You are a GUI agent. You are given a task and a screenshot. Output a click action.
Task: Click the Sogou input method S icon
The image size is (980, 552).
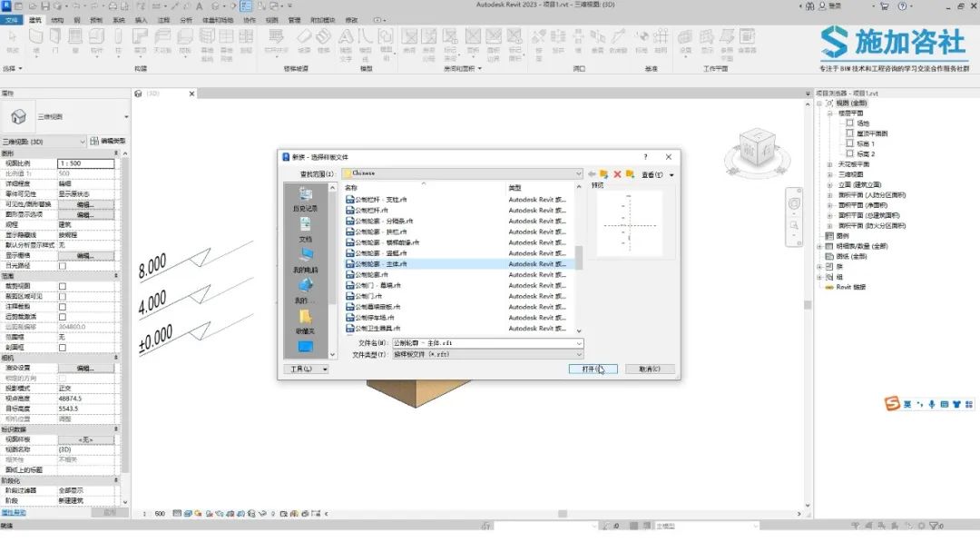(x=893, y=404)
